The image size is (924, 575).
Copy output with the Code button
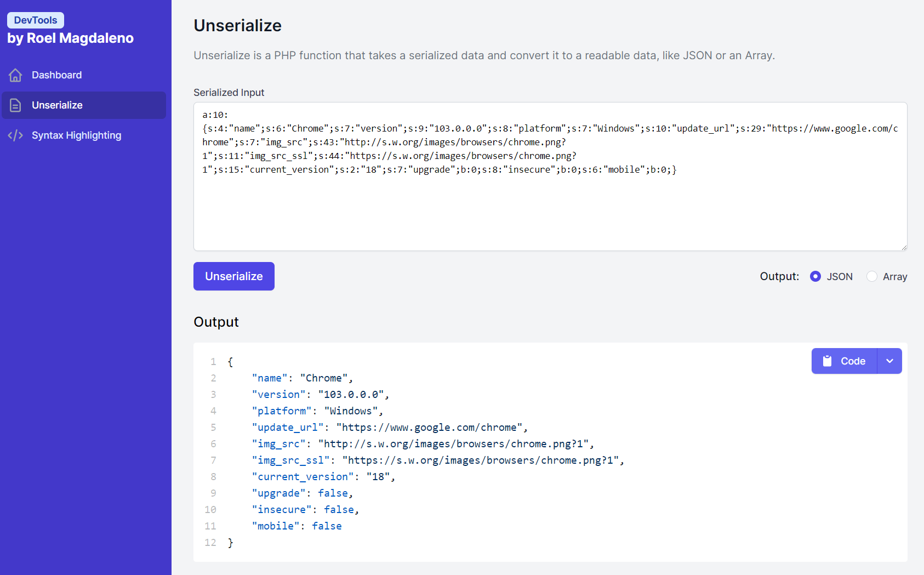click(844, 361)
